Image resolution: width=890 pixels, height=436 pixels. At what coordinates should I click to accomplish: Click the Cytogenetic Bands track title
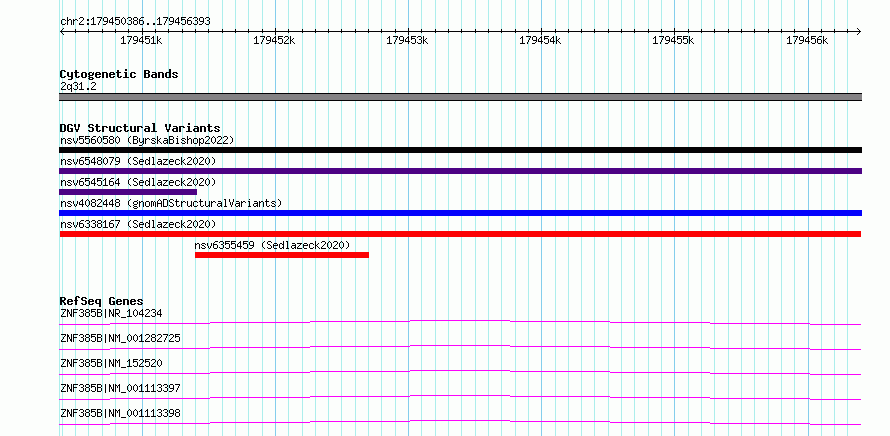coord(119,74)
